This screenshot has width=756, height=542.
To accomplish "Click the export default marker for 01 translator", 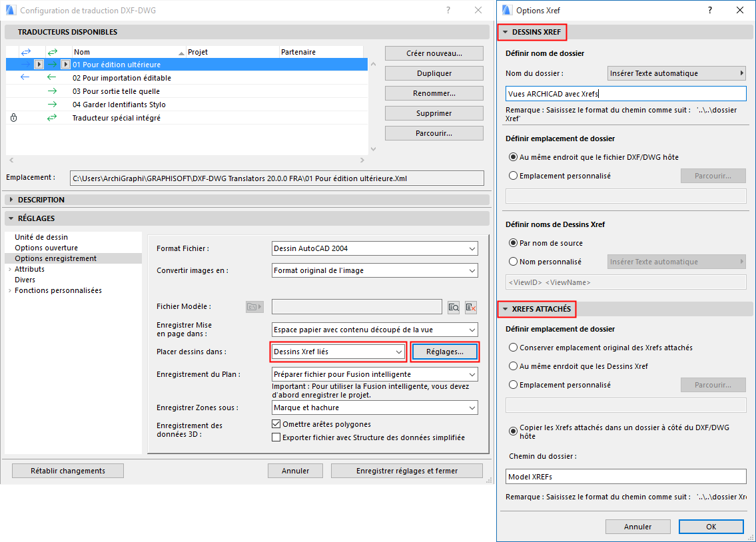I will point(65,64).
